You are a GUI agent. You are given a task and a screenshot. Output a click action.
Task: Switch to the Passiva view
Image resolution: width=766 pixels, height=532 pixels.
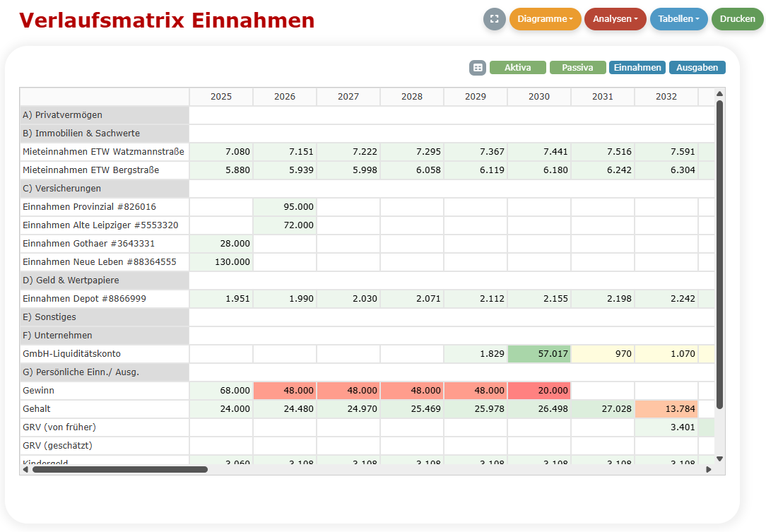click(577, 68)
